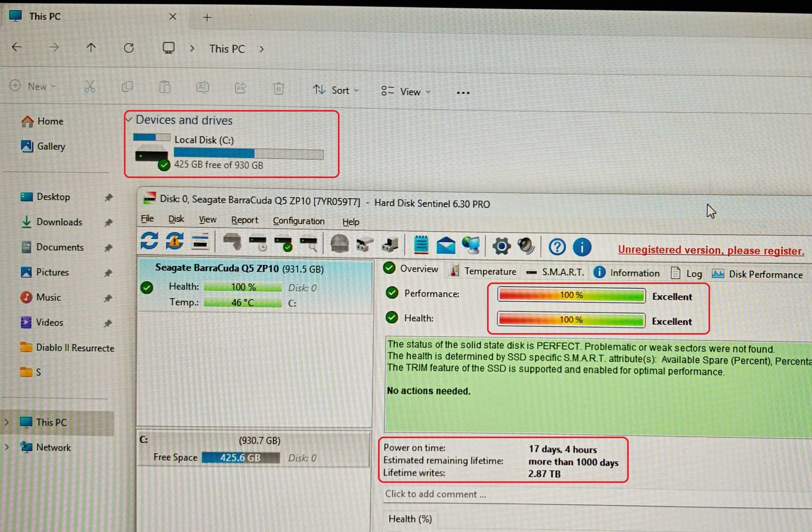Screen dimensions: 812x532
Task: Switch to the Information tab
Action: [627, 273]
